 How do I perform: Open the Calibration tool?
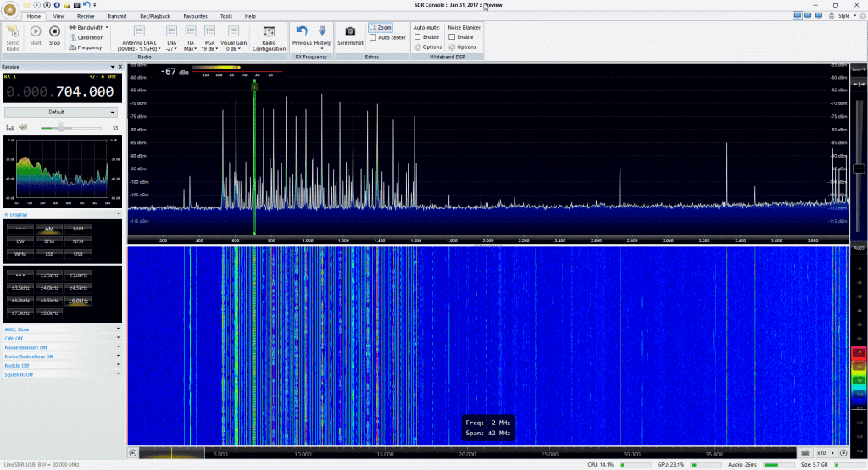pyautogui.click(x=88, y=37)
